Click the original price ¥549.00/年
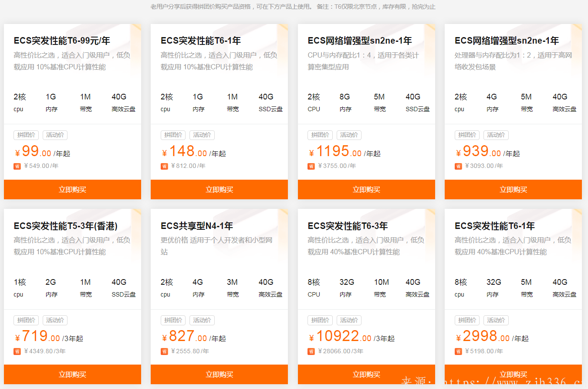Viewport: 588px width, 389px height. (41, 166)
